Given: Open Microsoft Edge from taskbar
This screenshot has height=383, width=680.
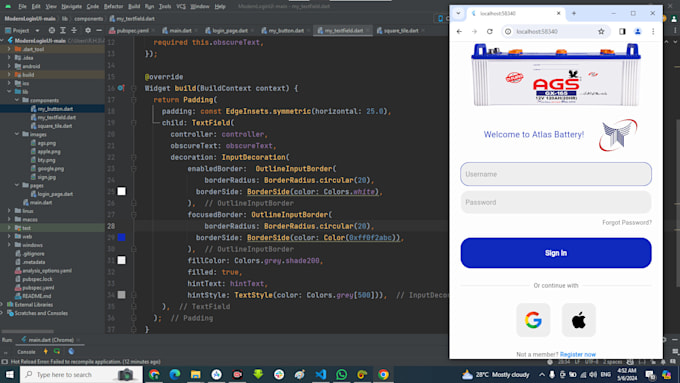Looking at the screenshot, I should (x=175, y=374).
